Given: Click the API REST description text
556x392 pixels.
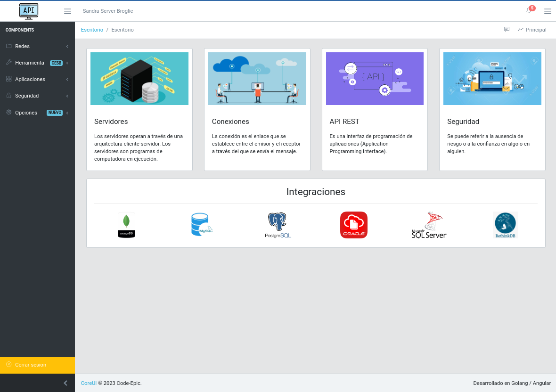Looking at the screenshot, I should 371,144.
